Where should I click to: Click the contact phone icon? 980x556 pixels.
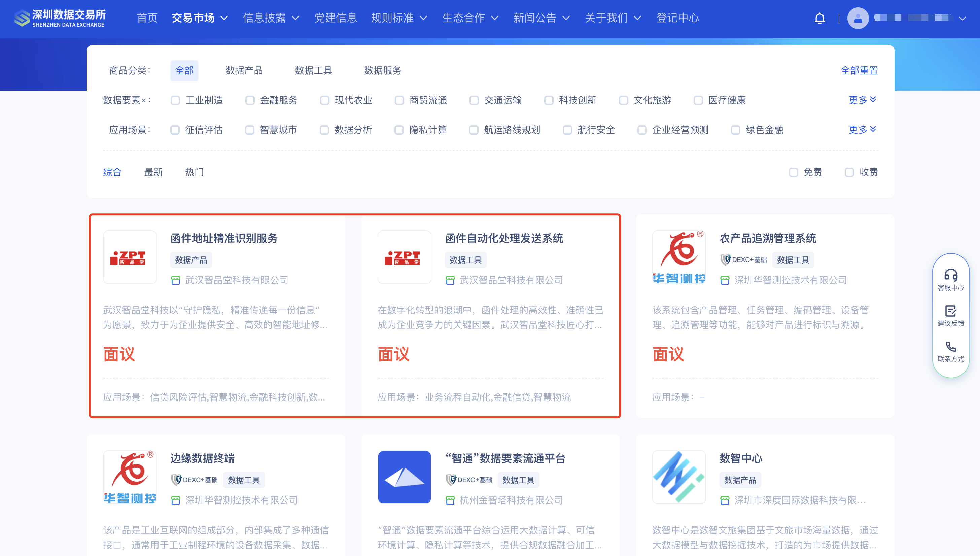pos(950,347)
